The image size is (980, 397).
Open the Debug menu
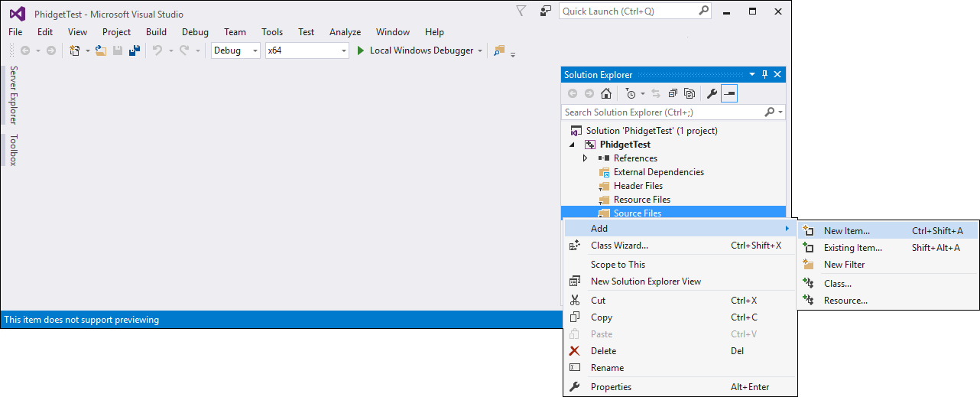pos(195,32)
